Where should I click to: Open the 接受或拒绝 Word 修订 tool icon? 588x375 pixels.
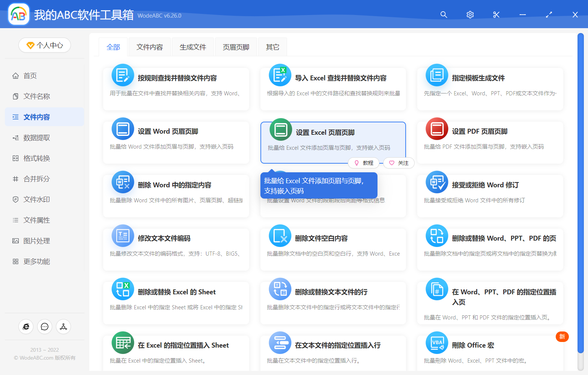(x=437, y=182)
